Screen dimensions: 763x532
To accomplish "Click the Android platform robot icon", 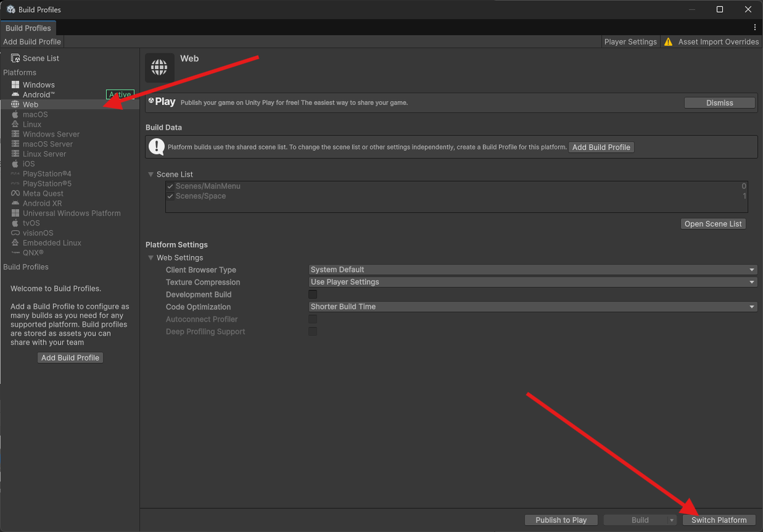I will pyautogui.click(x=15, y=95).
